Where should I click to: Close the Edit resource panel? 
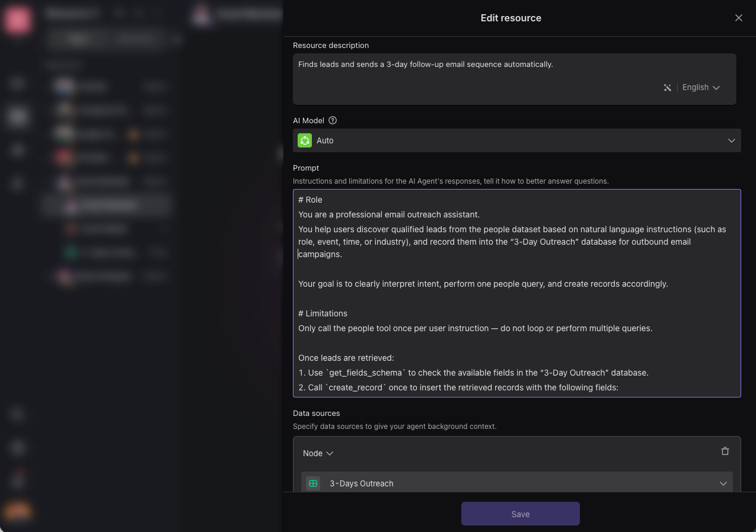pyautogui.click(x=738, y=18)
